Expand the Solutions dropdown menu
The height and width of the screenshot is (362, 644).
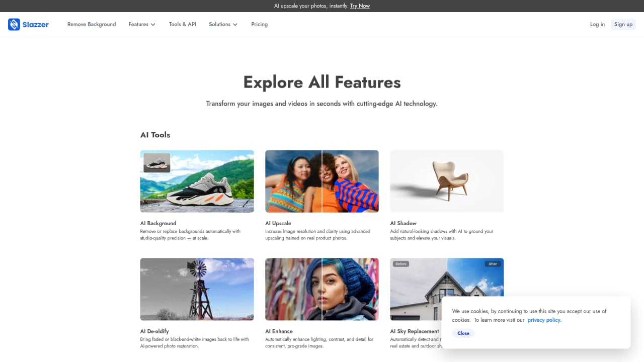223,24
